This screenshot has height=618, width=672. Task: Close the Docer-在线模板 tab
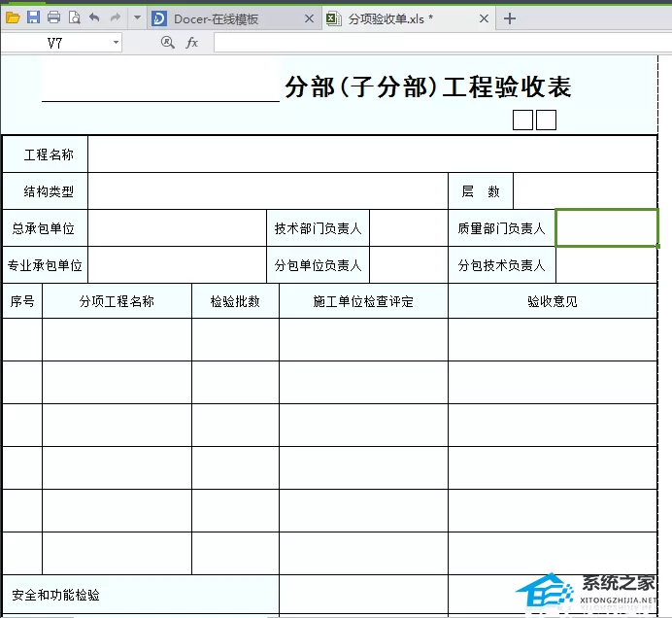click(309, 18)
